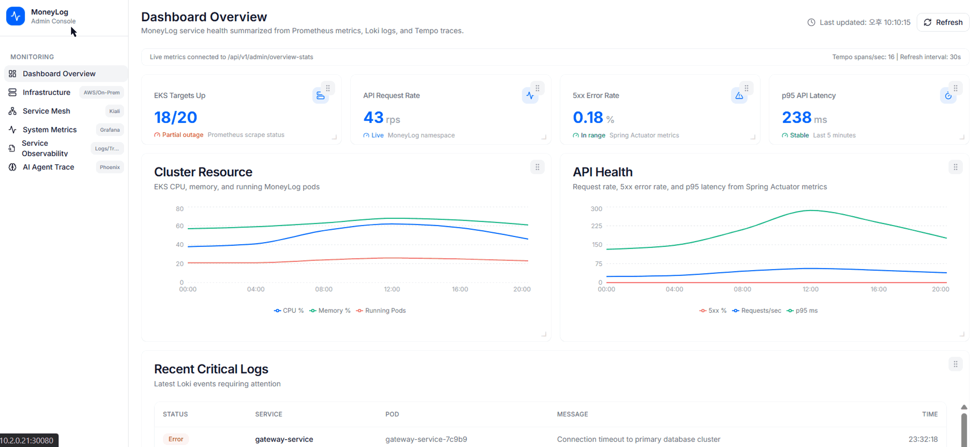Click the Cluster Resource panel drag handle
Image resolution: width=980 pixels, height=447 pixels.
click(x=537, y=167)
